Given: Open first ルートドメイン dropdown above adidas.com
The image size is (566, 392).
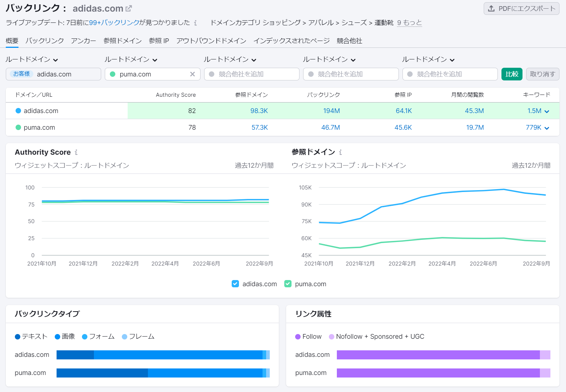Looking at the screenshot, I should point(32,59).
